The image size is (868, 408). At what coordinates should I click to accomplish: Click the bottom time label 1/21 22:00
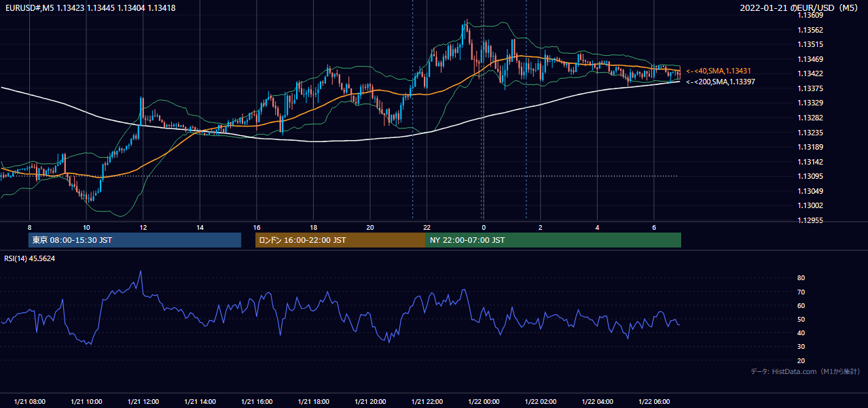pos(427,402)
